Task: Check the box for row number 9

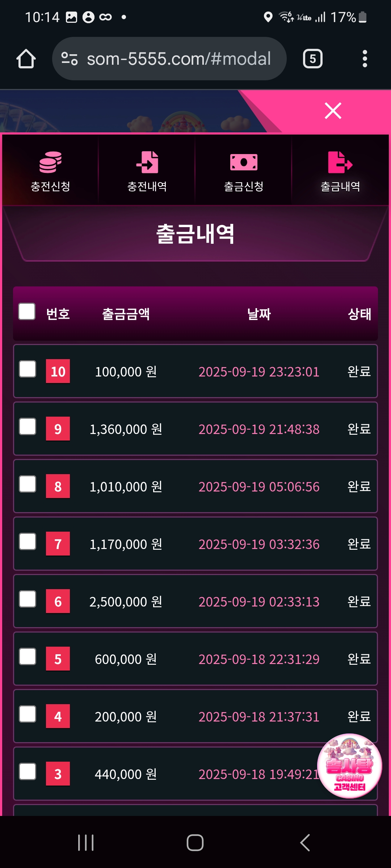Action: click(x=28, y=427)
